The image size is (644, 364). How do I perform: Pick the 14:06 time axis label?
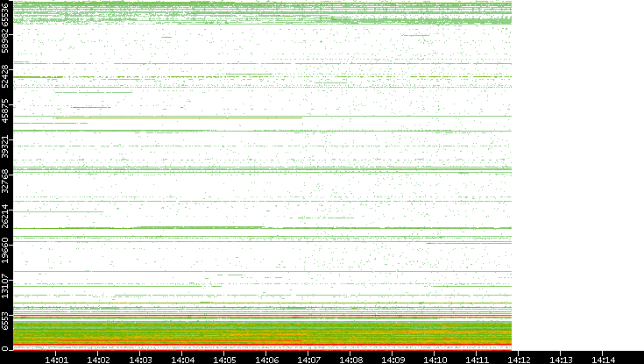(266, 359)
